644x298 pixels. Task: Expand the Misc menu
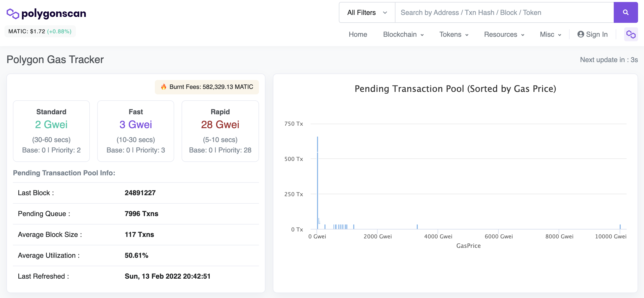click(550, 35)
